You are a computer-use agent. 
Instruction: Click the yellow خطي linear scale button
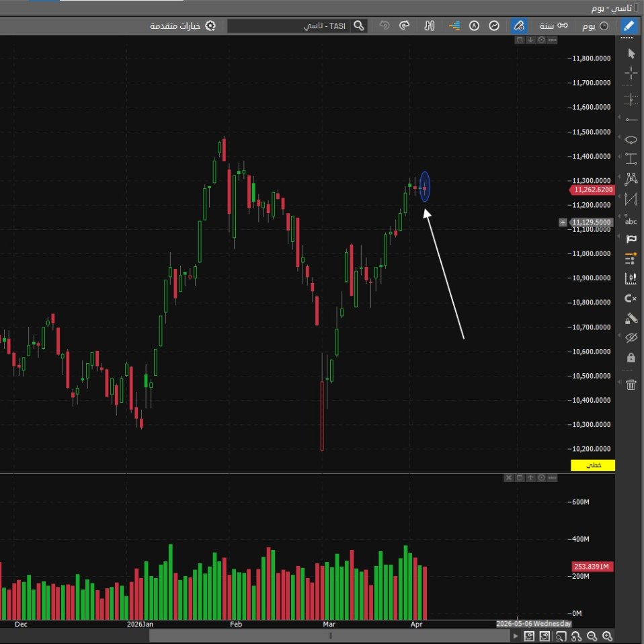coord(593,465)
